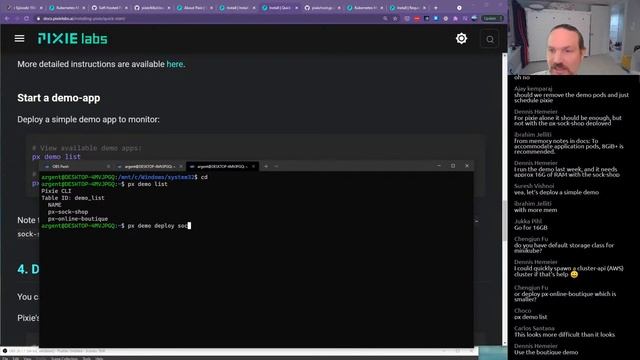The image size is (640, 360).
Task: Switch to the 'About Pixie' browser tab
Action: click(195, 8)
